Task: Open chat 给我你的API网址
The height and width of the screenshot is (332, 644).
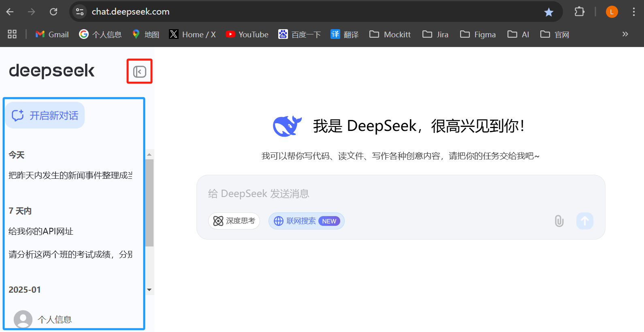Action: tap(41, 231)
